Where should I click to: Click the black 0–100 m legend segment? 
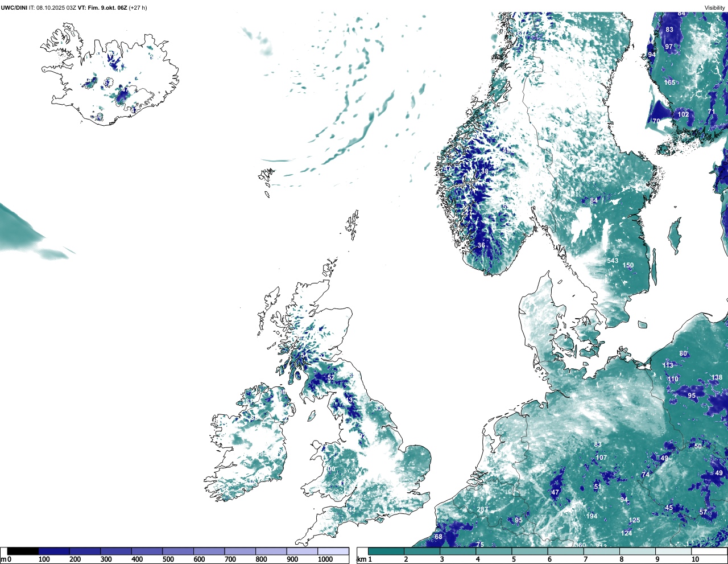[x=23, y=551]
